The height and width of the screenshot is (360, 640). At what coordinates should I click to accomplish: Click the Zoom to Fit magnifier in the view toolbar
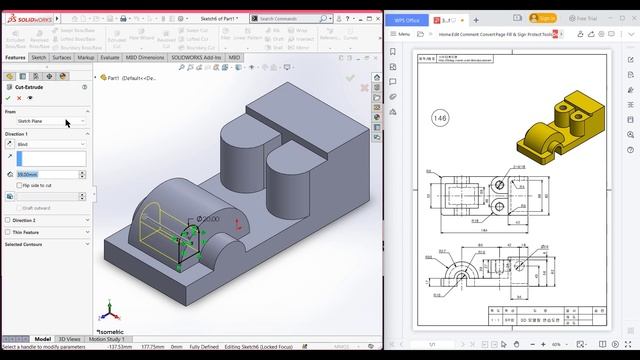point(182,67)
